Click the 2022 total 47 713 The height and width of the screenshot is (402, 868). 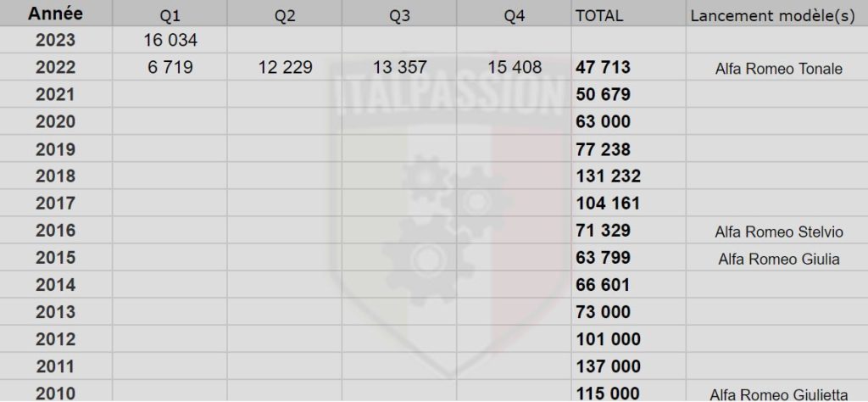point(629,68)
